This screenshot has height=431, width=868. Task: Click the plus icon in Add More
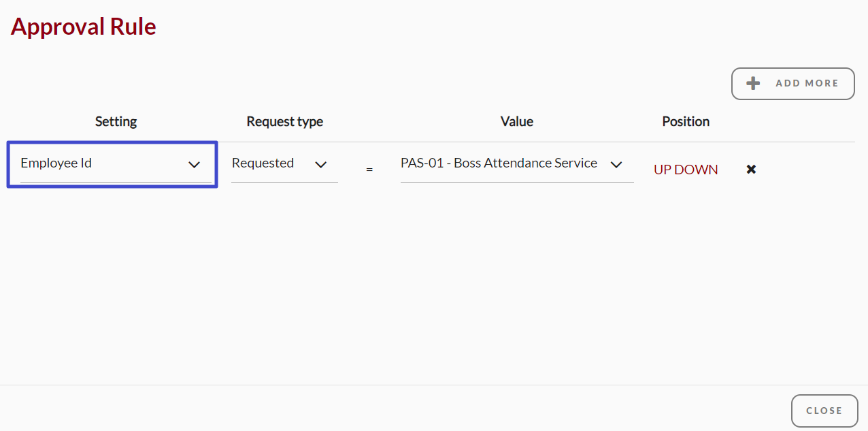click(x=753, y=84)
